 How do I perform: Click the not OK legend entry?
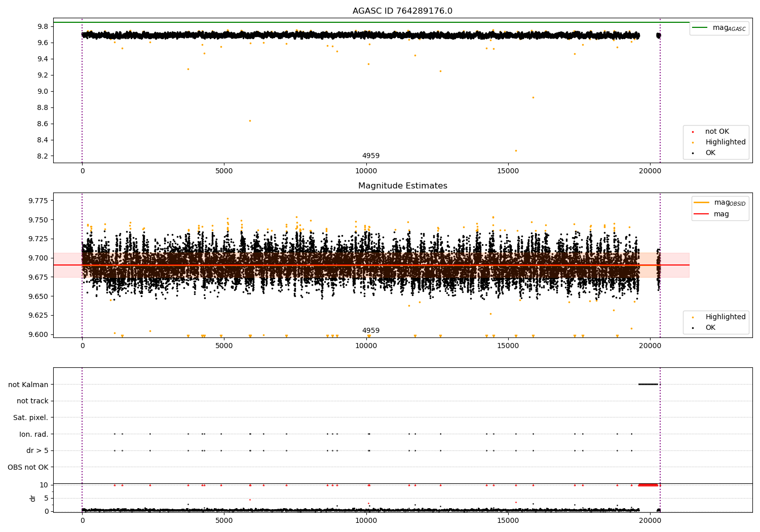716,132
